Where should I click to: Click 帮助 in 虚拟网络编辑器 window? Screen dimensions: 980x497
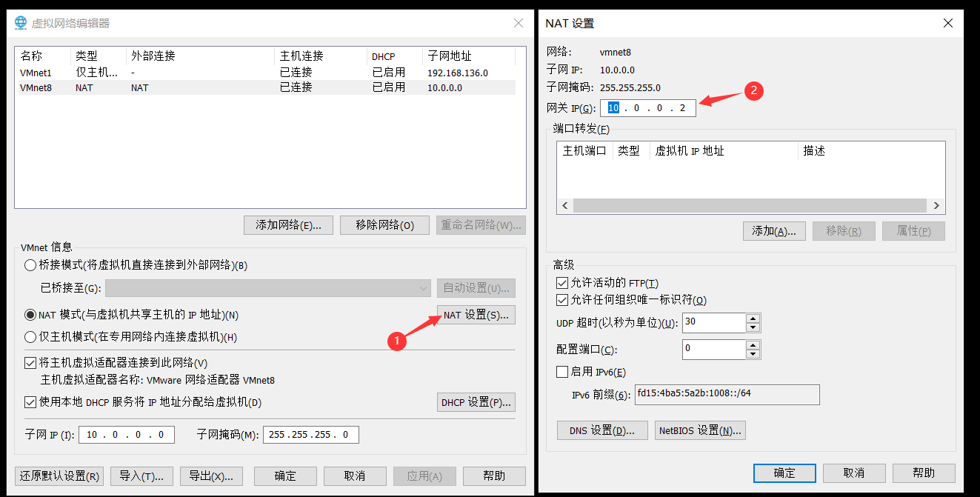pyautogui.click(x=494, y=476)
